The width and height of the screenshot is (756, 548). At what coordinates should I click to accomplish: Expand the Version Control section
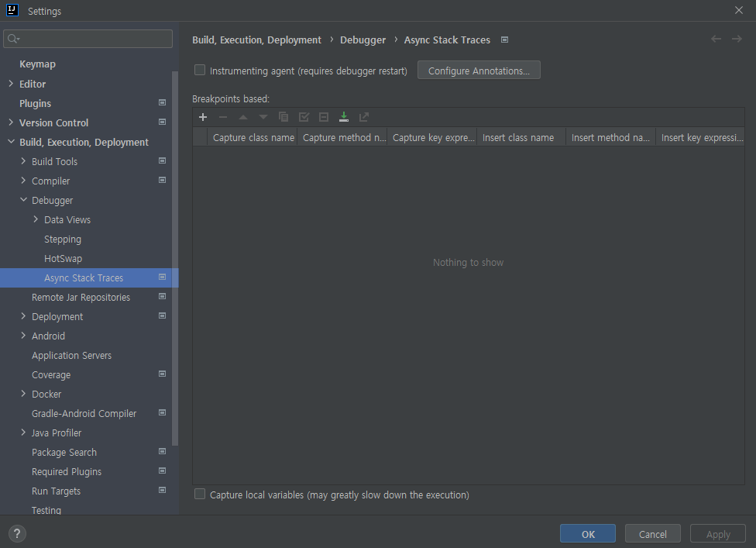click(x=11, y=122)
